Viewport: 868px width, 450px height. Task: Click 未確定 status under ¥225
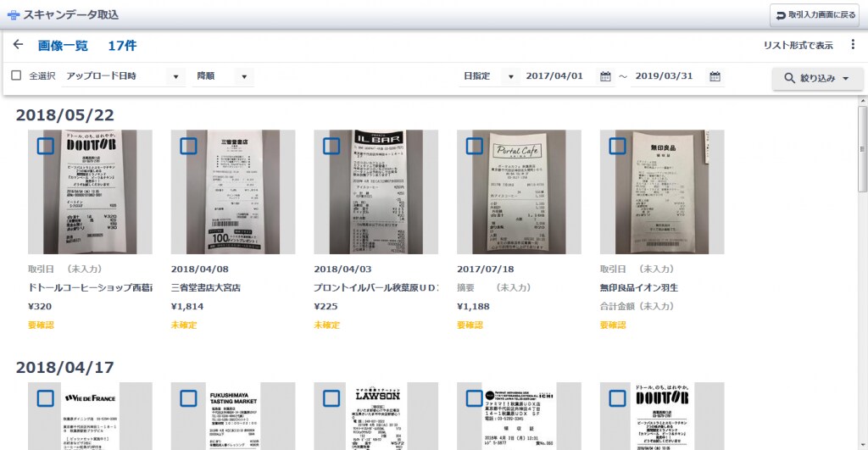pyautogui.click(x=326, y=325)
